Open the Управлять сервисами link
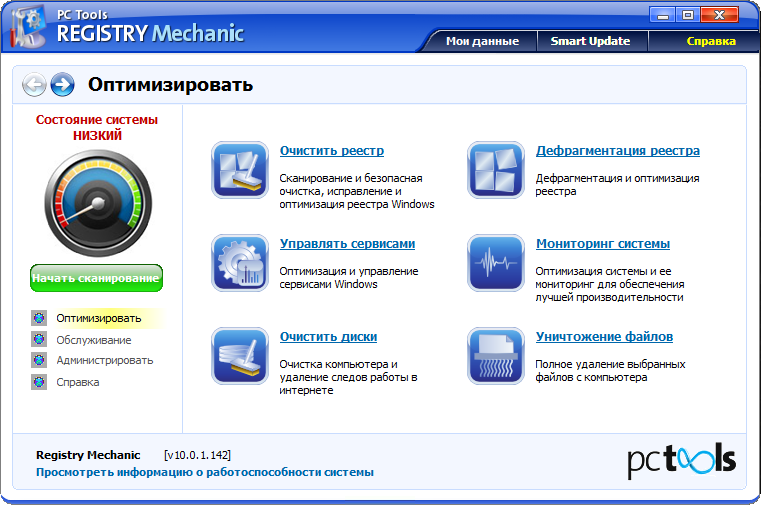This screenshot has width=761, height=505. coord(347,244)
